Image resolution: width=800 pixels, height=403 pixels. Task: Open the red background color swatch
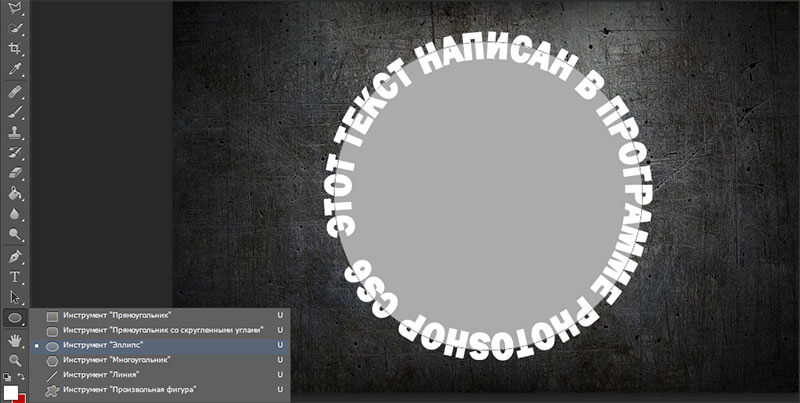[23, 398]
